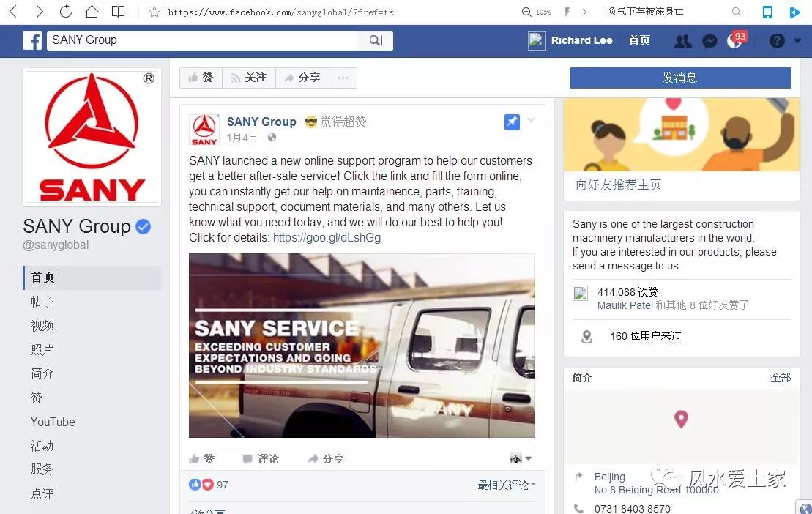Select YouTube in the left sidebar

53,422
